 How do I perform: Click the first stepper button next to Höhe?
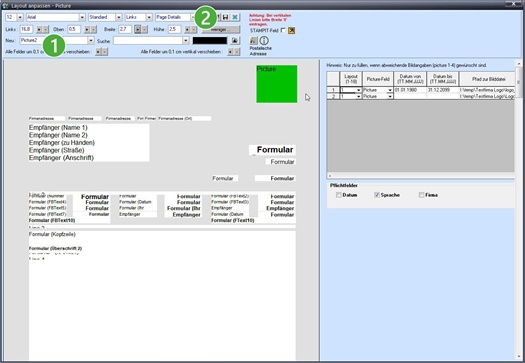[x=188, y=29]
